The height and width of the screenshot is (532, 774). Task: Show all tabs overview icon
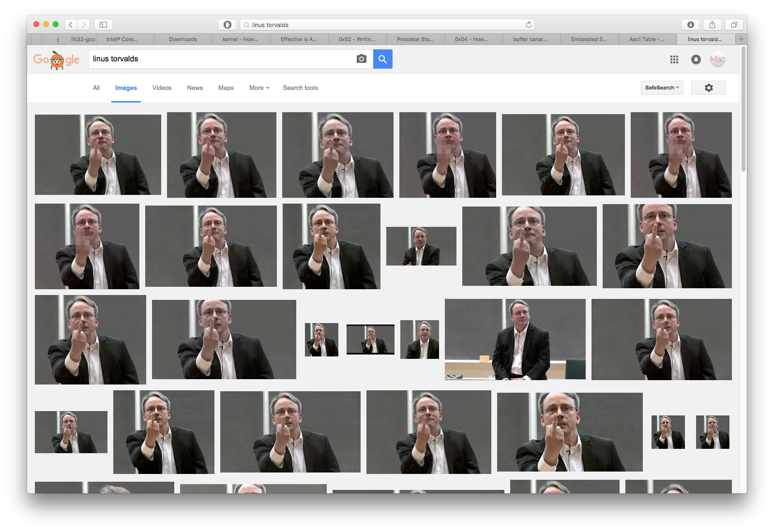coord(734,25)
